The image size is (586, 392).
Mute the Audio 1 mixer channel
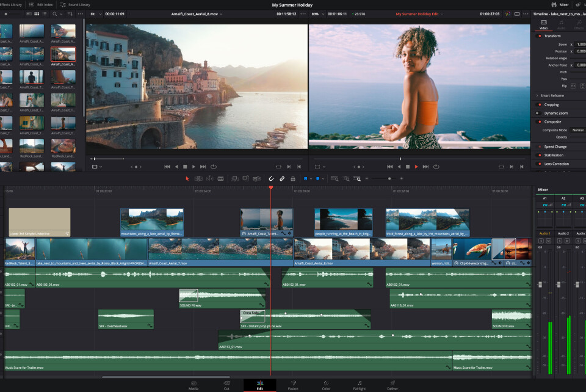point(549,241)
